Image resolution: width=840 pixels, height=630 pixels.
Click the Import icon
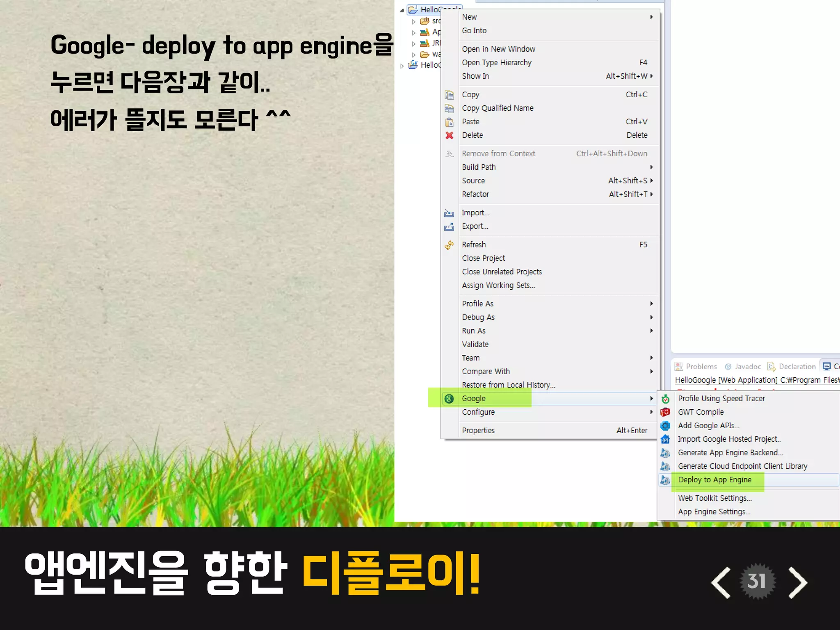click(449, 213)
